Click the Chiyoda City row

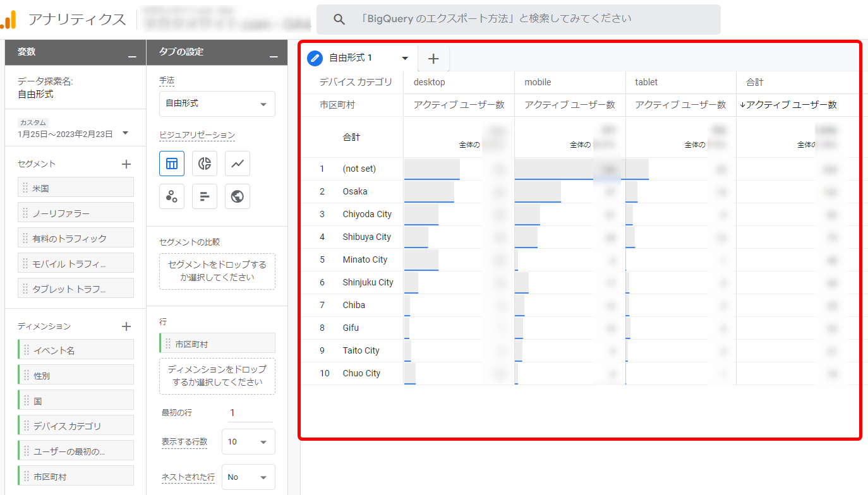coord(579,215)
